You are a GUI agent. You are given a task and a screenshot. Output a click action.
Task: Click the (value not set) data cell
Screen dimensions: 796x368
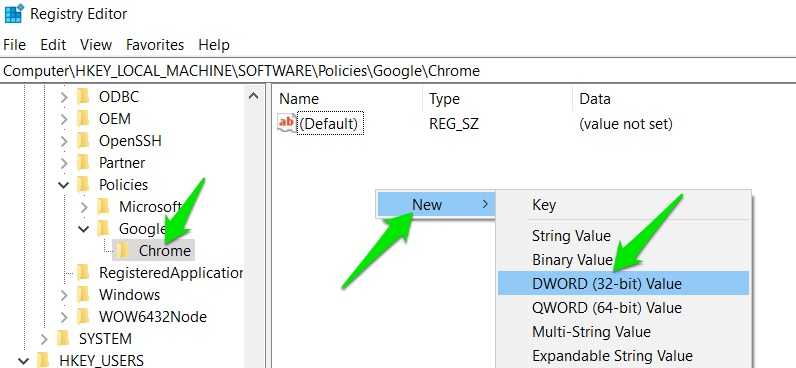tap(625, 123)
